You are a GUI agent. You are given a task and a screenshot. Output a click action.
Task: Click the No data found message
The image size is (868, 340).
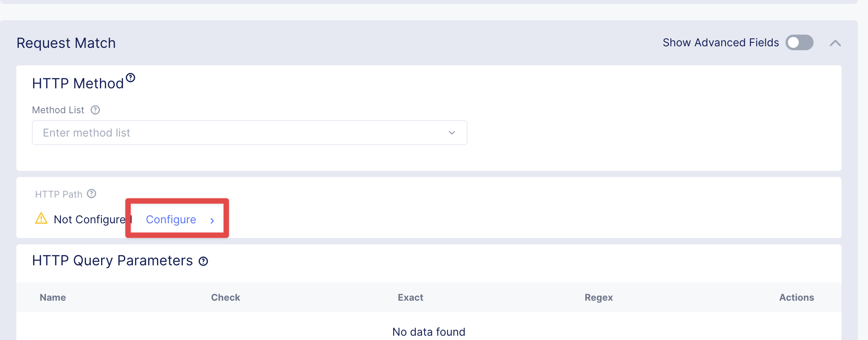[x=429, y=332]
